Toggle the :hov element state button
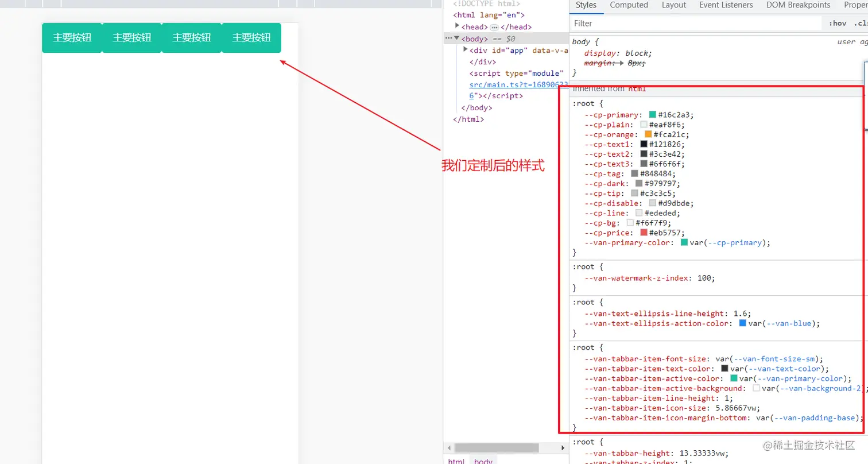 point(838,24)
